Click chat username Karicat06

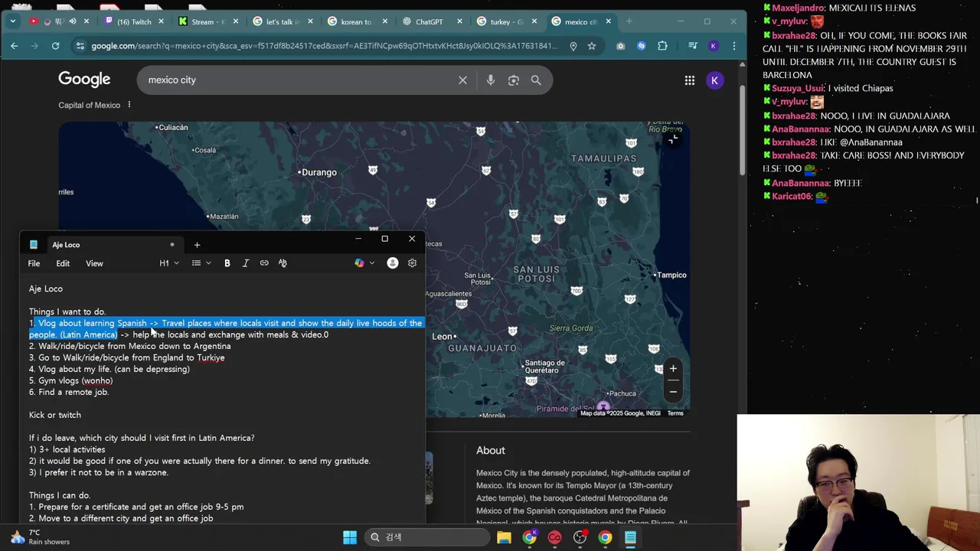[792, 197]
